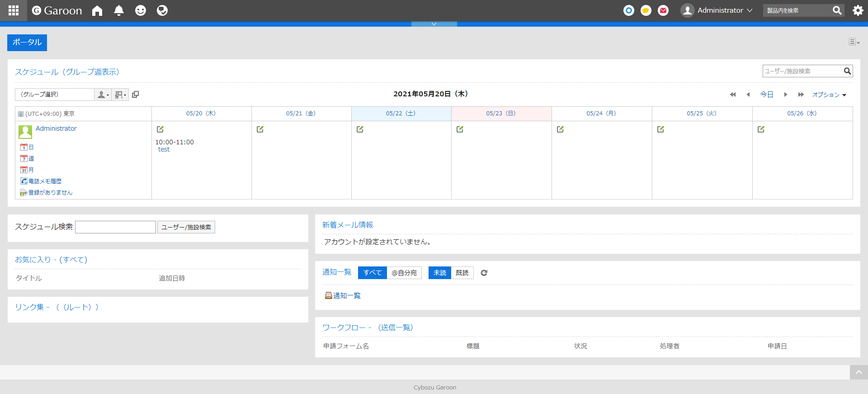Open the 通知一覧 folder link

pyautogui.click(x=343, y=295)
